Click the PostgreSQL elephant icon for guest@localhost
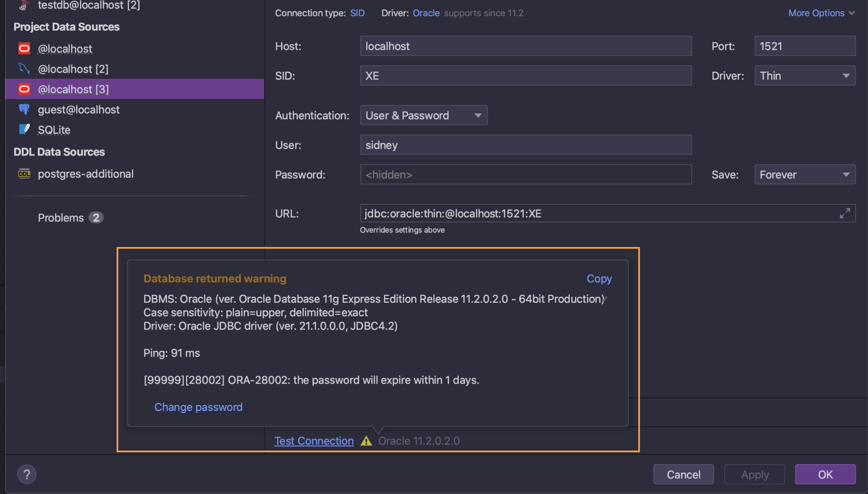The width and height of the screenshot is (868, 494). pyautogui.click(x=24, y=109)
